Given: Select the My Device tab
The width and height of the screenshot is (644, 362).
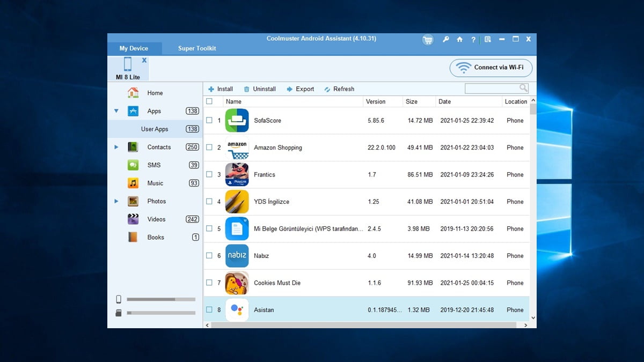Looking at the screenshot, I should click(134, 48).
